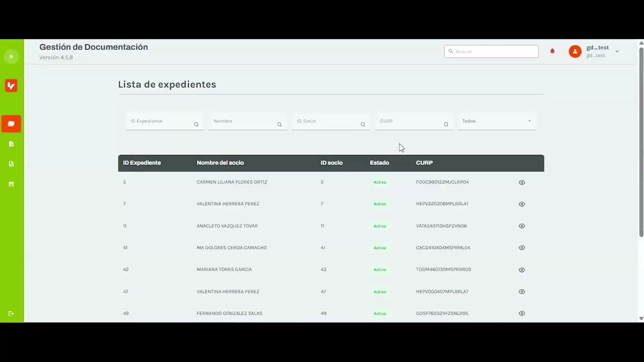Select the name MARIANA TORRS GARCIA
644x362 pixels.
click(x=224, y=269)
